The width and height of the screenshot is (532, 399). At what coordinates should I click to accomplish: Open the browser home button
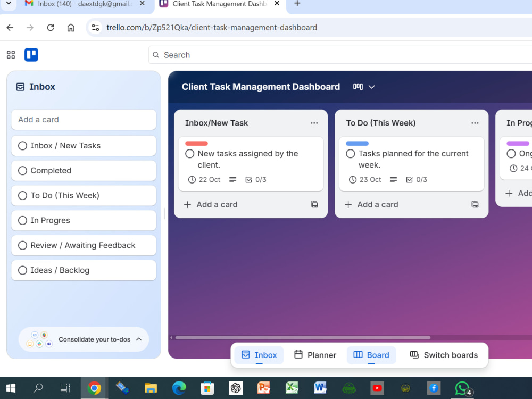click(71, 28)
